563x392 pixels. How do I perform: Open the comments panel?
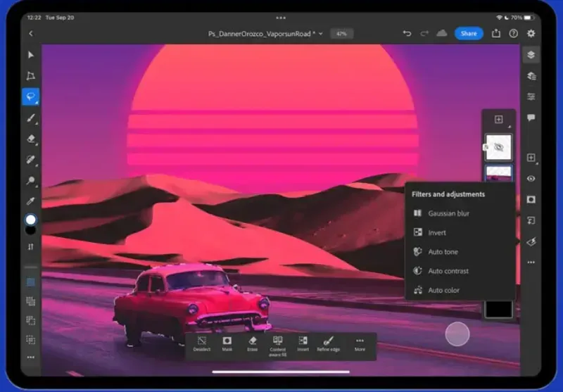tap(531, 118)
